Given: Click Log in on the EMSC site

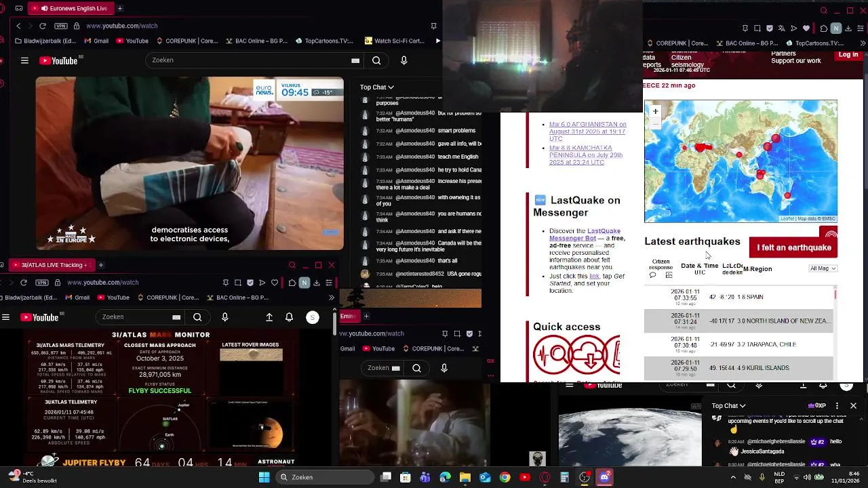Looking at the screenshot, I should click(848, 55).
